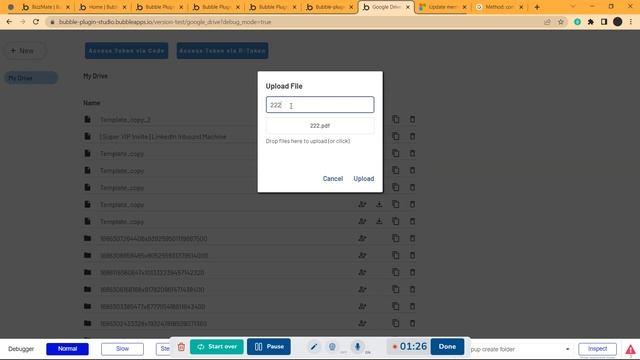The width and height of the screenshot is (640, 360).
Task: Go forward with the browser forward arrow
Action: tap(22, 22)
